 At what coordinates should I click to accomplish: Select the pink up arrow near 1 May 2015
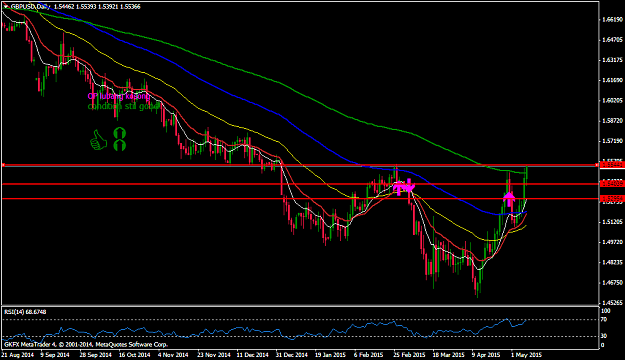pyautogui.click(x=509, y=198)
